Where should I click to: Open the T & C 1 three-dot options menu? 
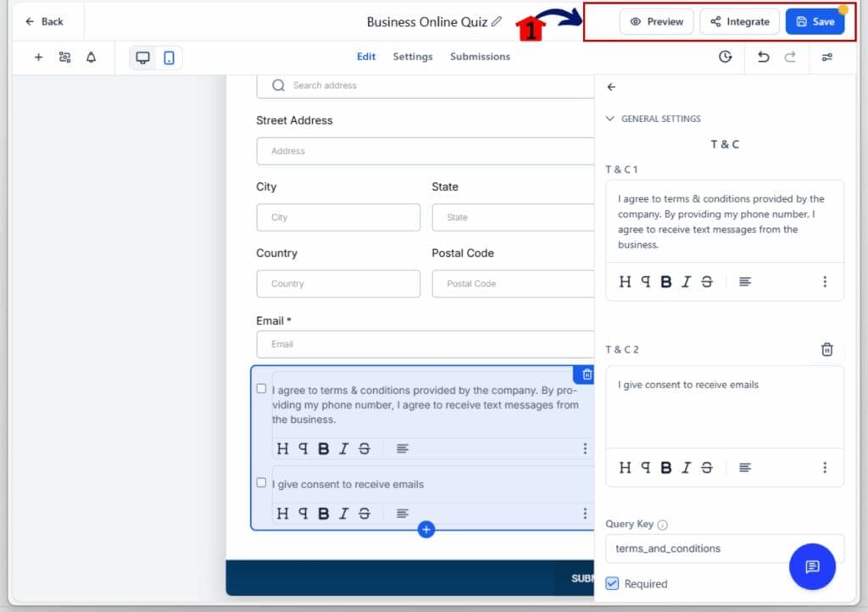(x=826, y=281)
